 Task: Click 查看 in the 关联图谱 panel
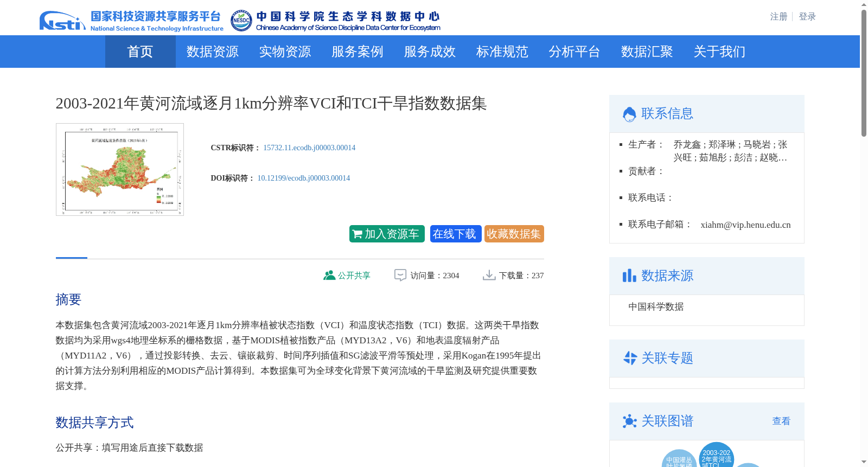781,421
